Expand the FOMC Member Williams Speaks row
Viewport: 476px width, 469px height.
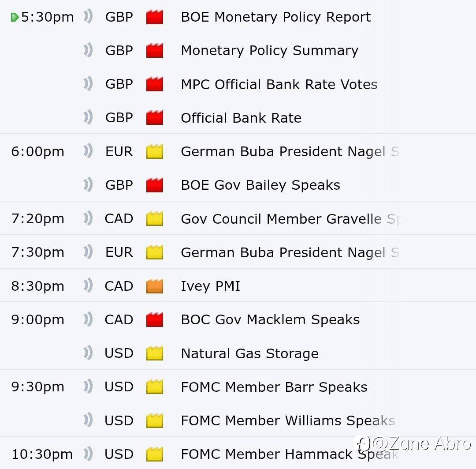coord(287,420)
